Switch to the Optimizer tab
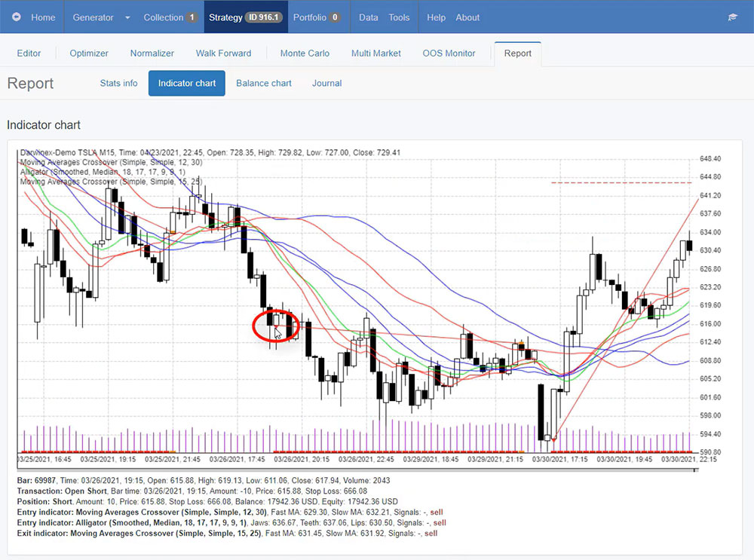This screenshot has height=560, width=754. coord(89,54)
